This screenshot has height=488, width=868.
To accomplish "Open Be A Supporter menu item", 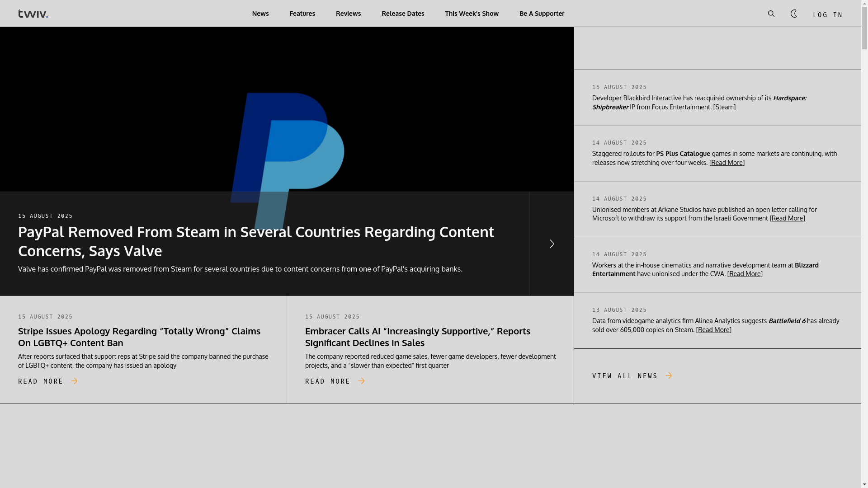I will pos(542,14).
